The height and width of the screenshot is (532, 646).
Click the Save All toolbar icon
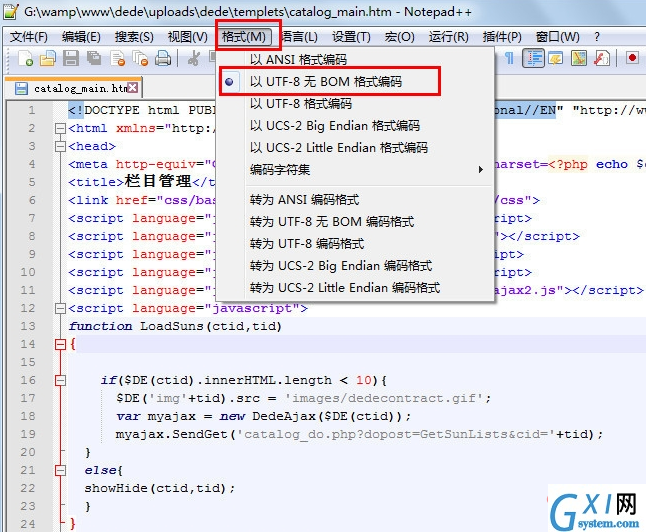(x=94, y=58)
